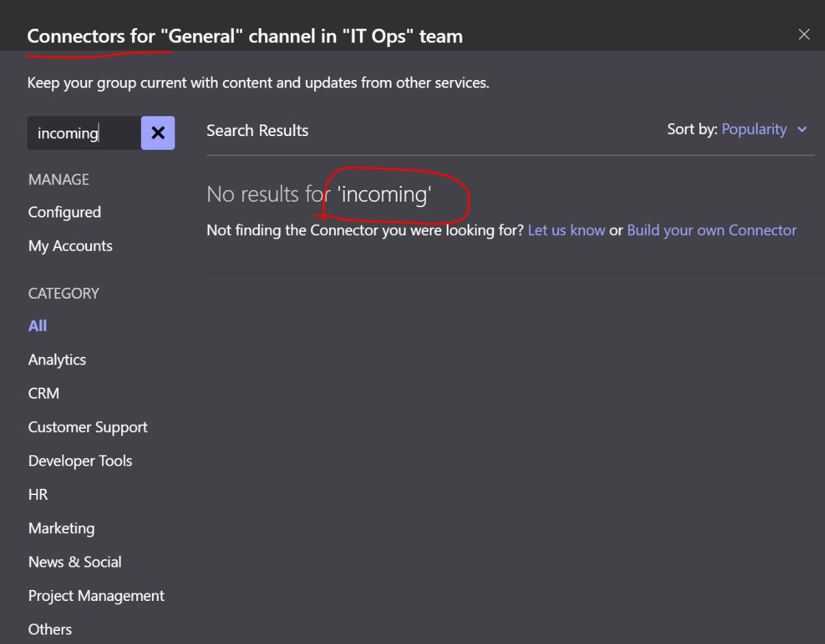The height and width of the screenshot is (644, 825).
Task: Select the Configured section under Manage
Action: [64, 212]
